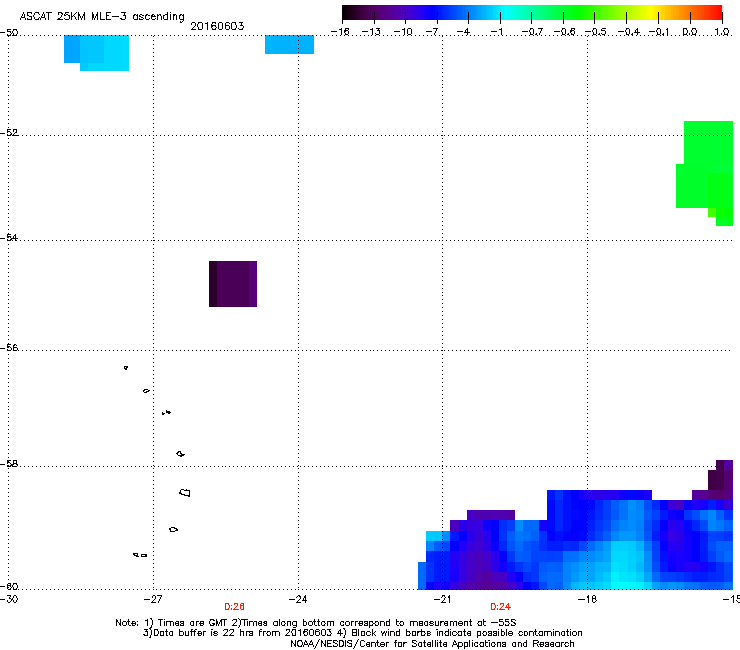Click the -16 color bar label
This screenshot has height=650, width=740.
point(340,32)
